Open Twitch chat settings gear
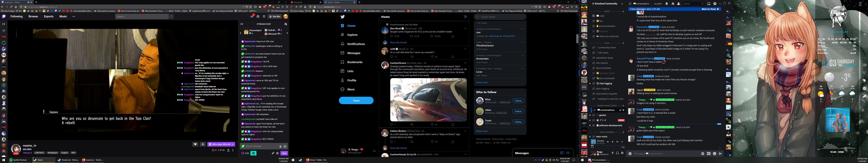 [x=278, y=153]
